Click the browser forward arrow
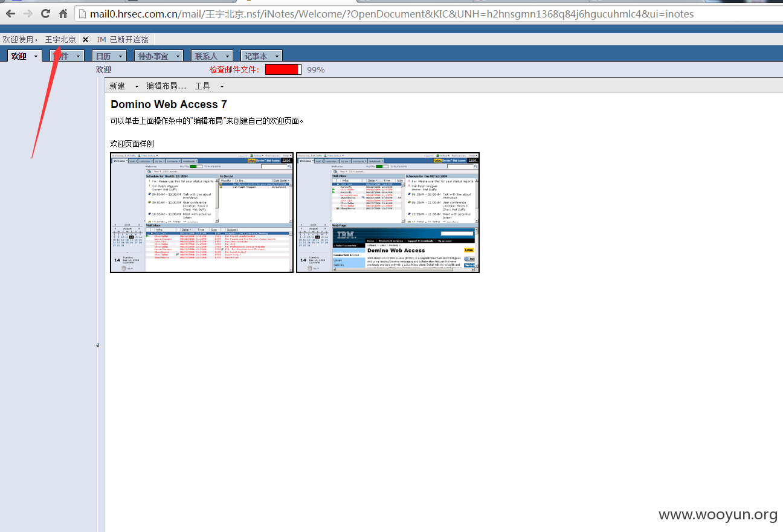Viewport: 783px width, 532px height. point(28,13)
